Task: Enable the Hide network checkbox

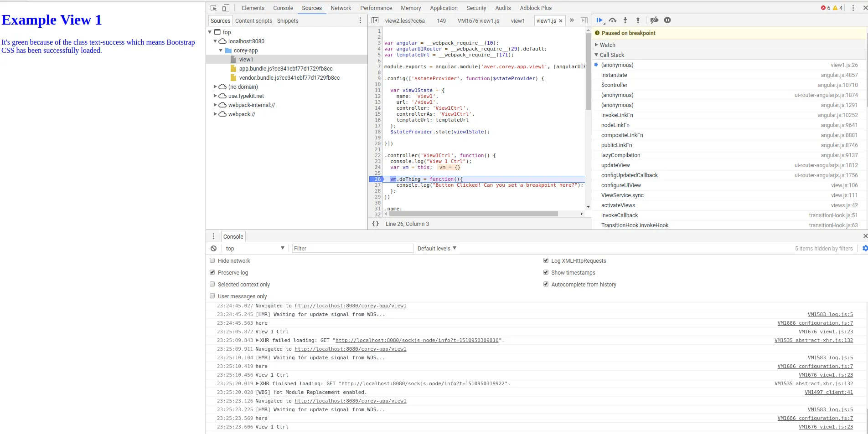Action: click(x=212, y=261)
